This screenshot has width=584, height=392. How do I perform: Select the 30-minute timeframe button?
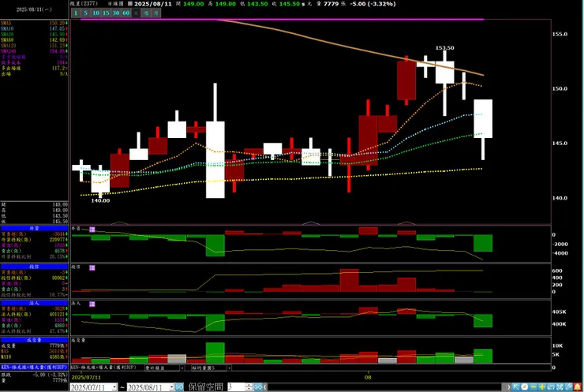[x=116, y=13]
